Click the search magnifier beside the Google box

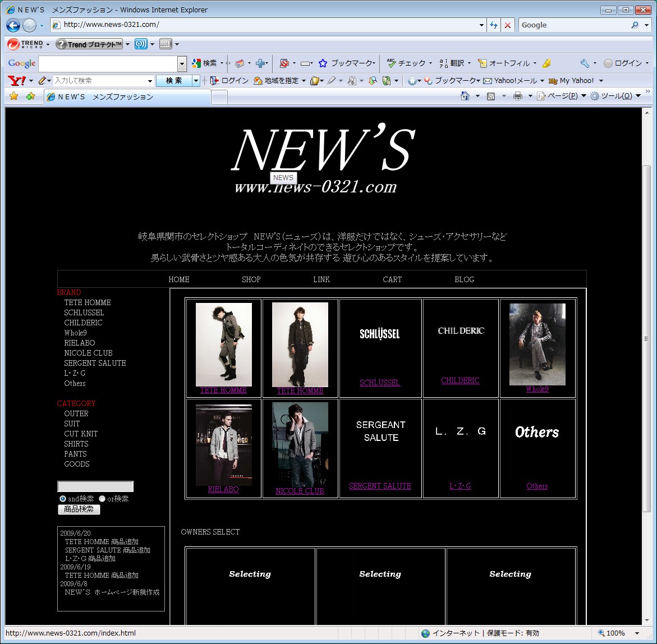(x=635, y=25)
